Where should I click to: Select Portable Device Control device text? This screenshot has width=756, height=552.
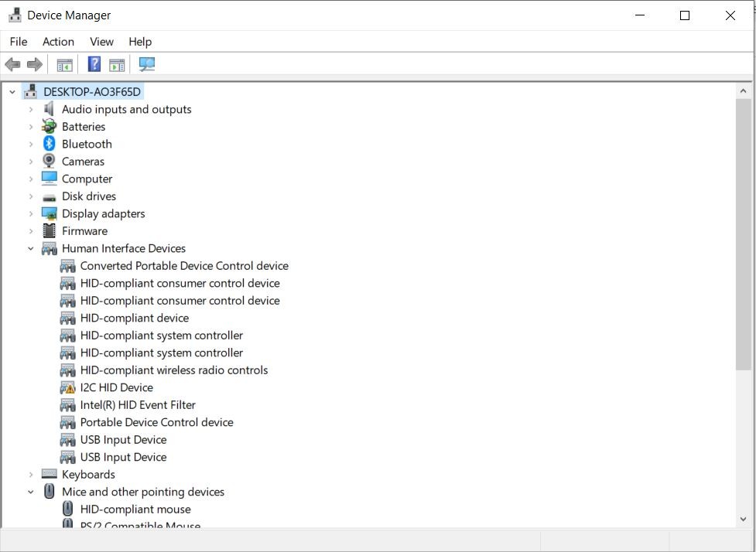[157, 422]
